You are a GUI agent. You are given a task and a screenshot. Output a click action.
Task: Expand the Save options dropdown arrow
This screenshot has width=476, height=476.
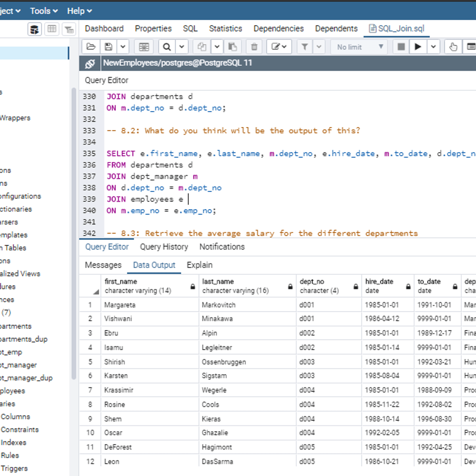123,46
